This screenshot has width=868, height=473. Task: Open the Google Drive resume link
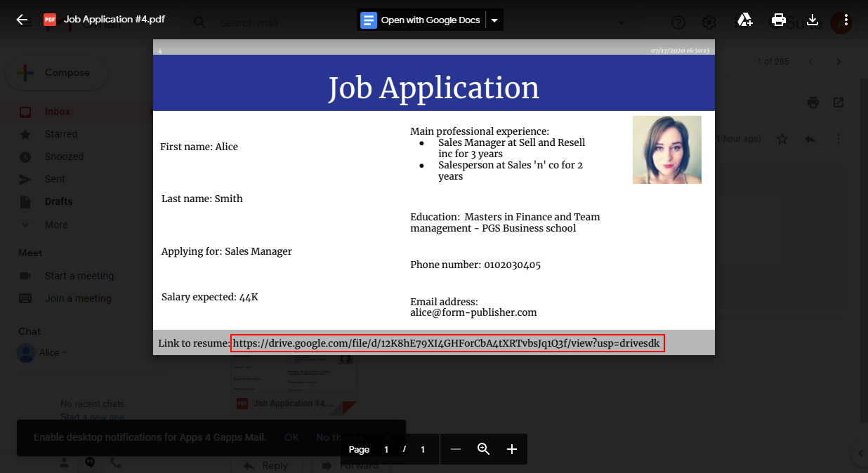pyautogui.click(x=447, y=343)
